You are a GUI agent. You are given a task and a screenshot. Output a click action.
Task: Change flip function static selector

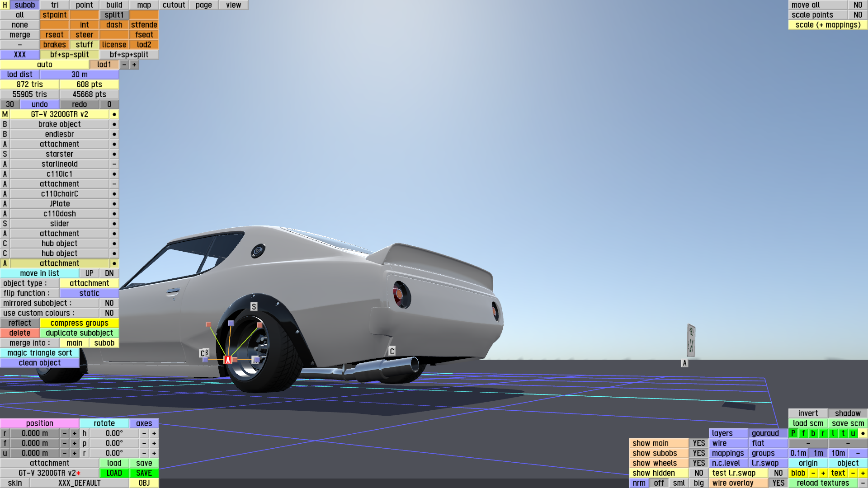(89, 293)
